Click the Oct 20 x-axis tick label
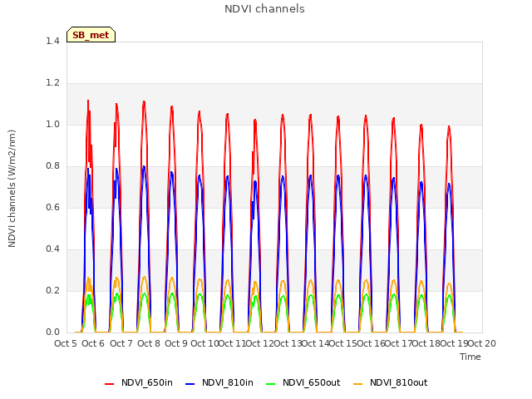Screen dimensions: 532x399 click(x=482, y=343)
